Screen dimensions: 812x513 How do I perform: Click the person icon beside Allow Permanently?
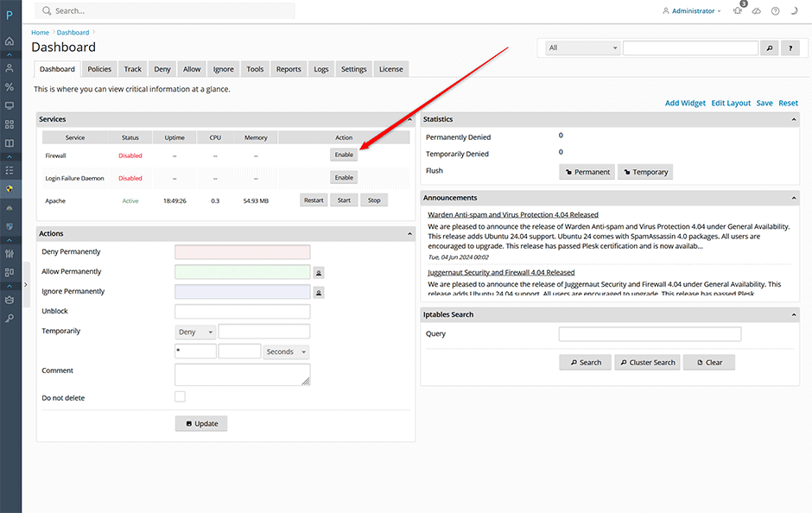319,273
